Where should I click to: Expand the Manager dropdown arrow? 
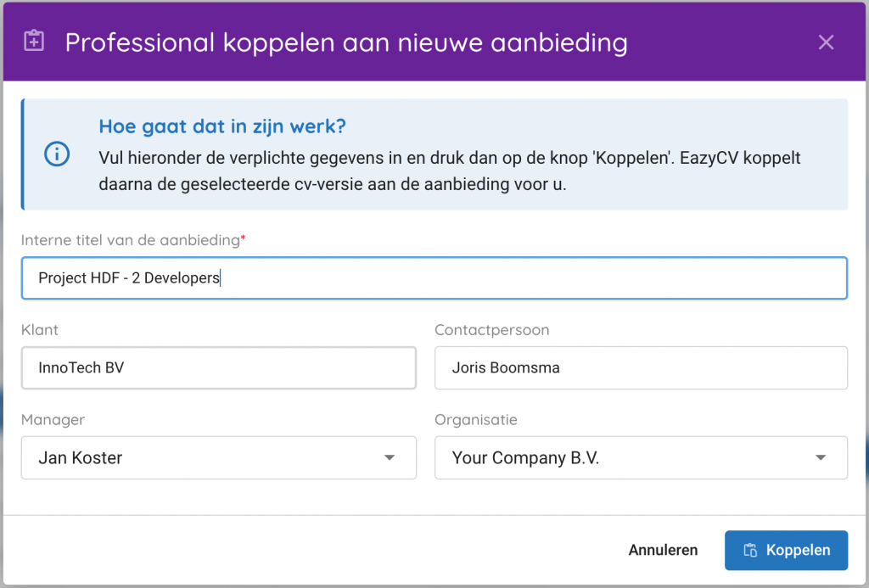(390, 458)
